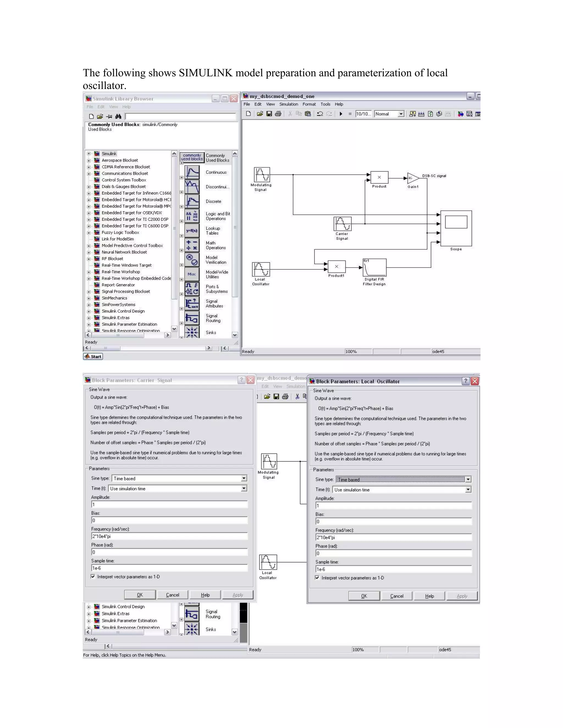Viewport: 563px width, 728px height.
Task: Click the Undo arrow in model toolbar
Action: [320, 114]
